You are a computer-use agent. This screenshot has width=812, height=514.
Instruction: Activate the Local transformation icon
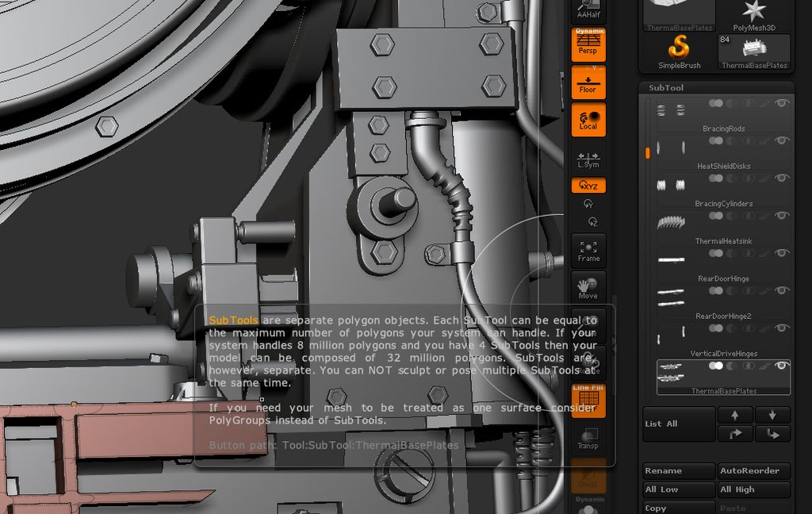tap(588, 121)
